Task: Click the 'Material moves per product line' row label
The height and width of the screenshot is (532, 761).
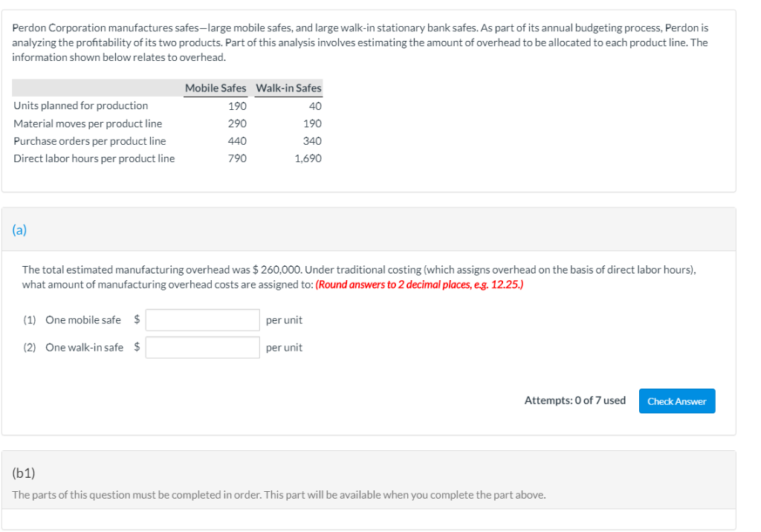Action: (x=88, y=123)
